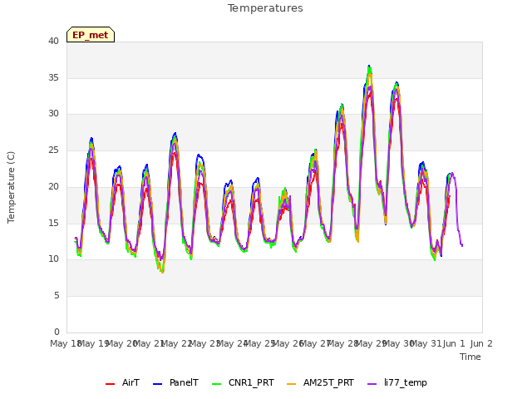Click the Temperature (C) y-axis title
Screen dimensions: 532x399
[11, 187]
